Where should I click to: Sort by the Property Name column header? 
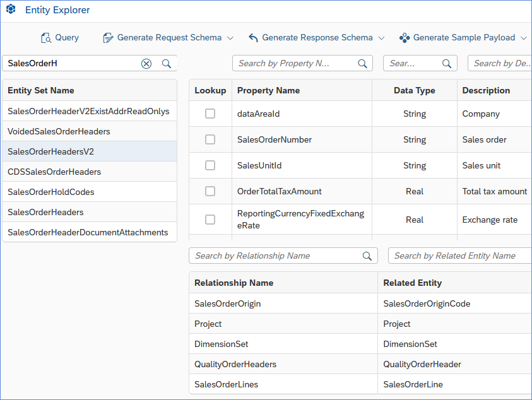click(x=268, y=90)
